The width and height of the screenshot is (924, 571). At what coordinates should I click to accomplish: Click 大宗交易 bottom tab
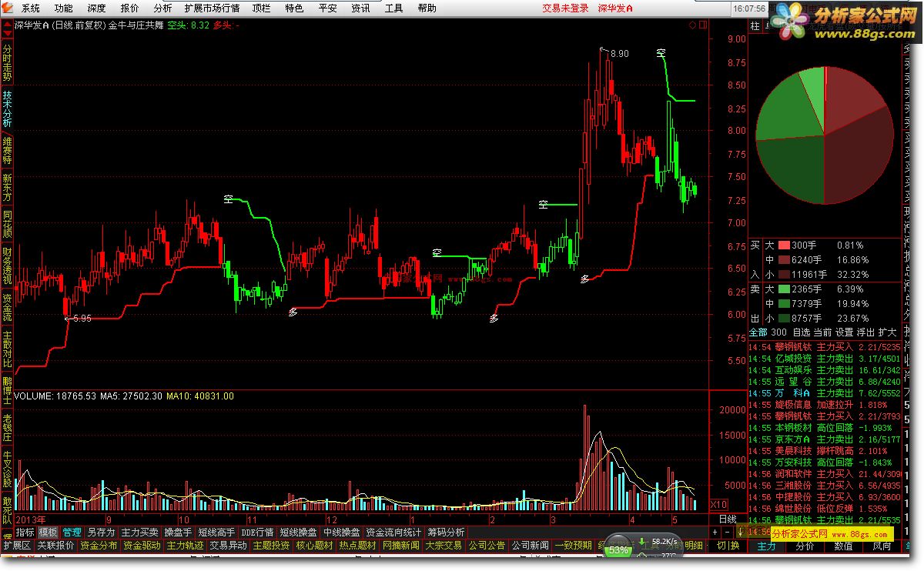pyautogui.click(x=444, y=546)
